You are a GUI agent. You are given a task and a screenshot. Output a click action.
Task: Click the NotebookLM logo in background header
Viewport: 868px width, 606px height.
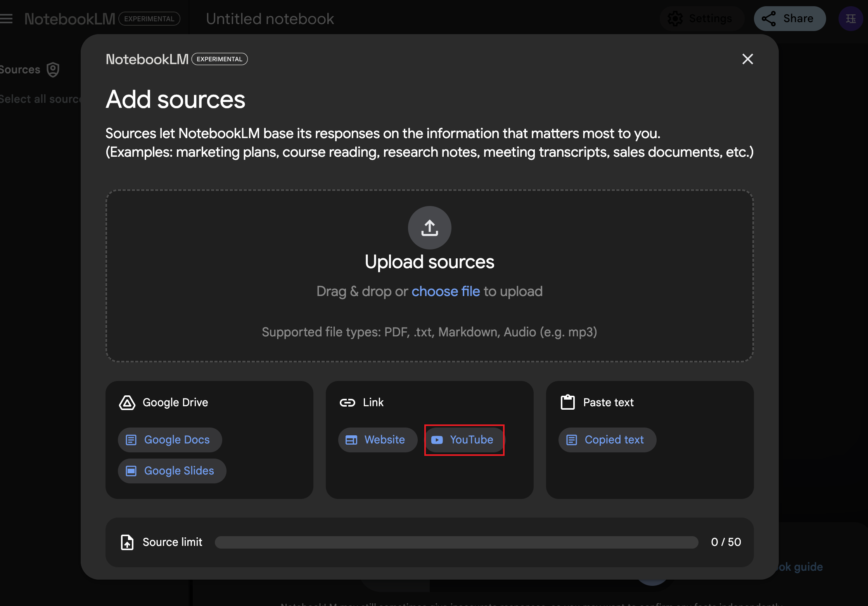(x=70, y=19)
